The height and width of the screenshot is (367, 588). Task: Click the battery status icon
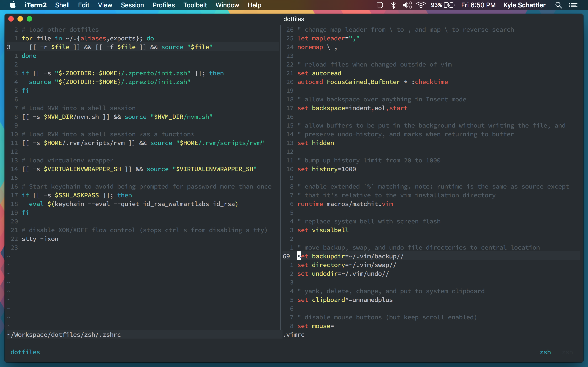pyautogui.click(x=449, y=5)
